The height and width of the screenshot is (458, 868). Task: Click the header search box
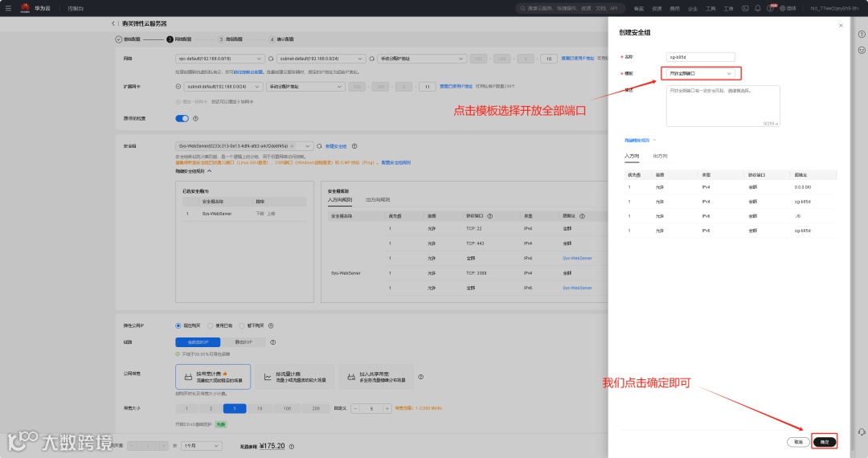(570, 8)
